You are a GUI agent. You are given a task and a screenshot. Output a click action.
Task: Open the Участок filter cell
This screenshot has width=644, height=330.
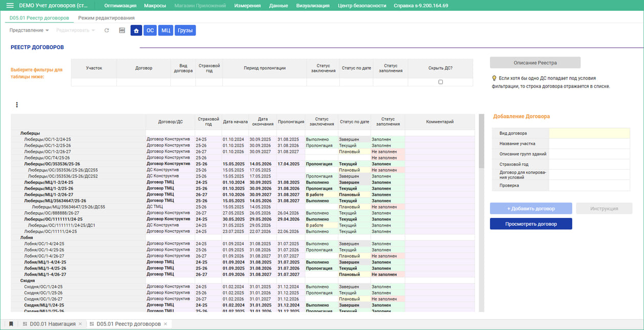[x=94, y=82]
